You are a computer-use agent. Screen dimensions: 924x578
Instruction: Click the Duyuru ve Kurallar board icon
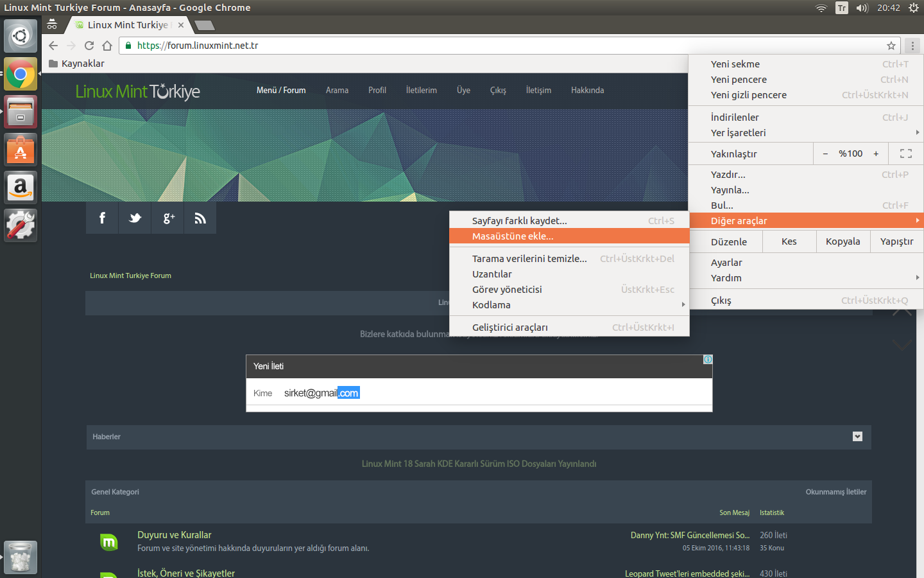109,542
